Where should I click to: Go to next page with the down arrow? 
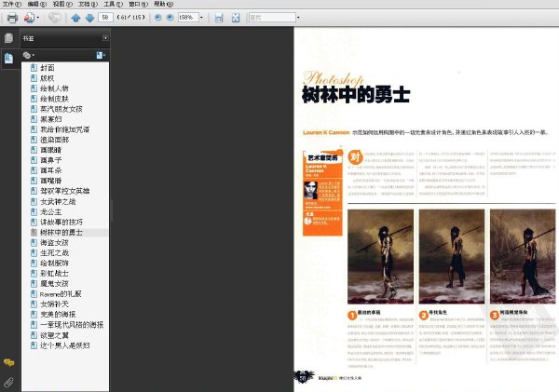(89, 18)
